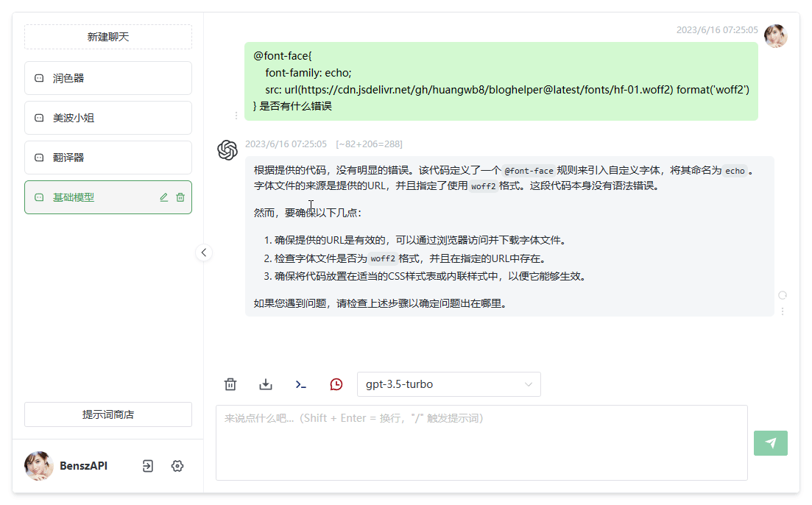The height and width of the screenshot is (505, 812).
Task: Open the gpt-3.5-turbo model dropdown
Action: (x=448, y=384)
